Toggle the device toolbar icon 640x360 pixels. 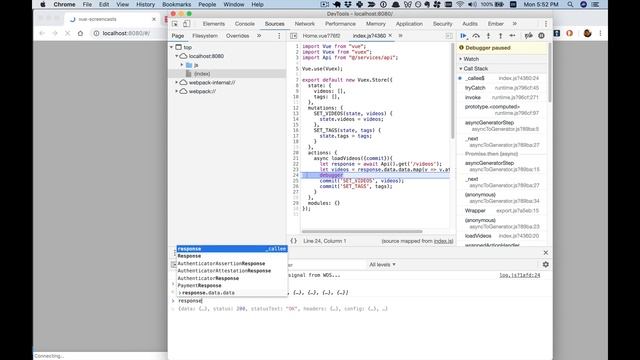(187, 24)
